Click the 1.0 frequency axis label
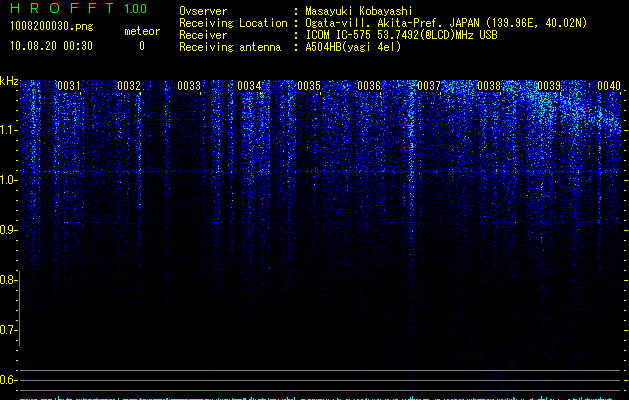The image size is (629, 400). click(8, 180)
